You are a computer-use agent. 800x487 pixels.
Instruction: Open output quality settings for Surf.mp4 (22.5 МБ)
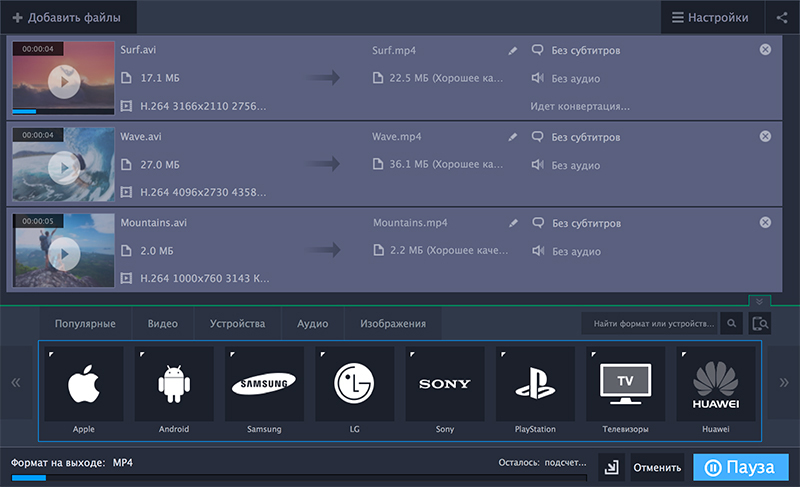pos(438,78)
